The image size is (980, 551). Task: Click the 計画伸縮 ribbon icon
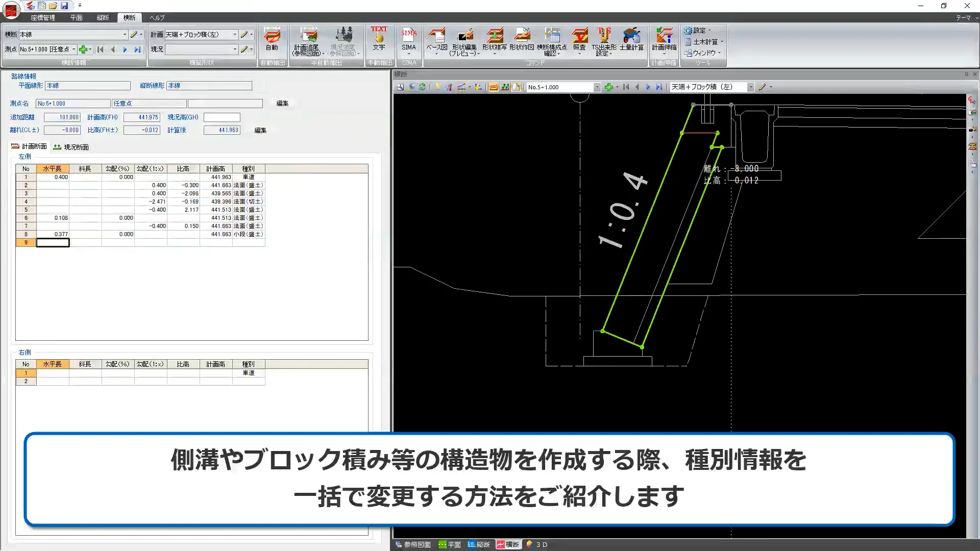[664, 41]
